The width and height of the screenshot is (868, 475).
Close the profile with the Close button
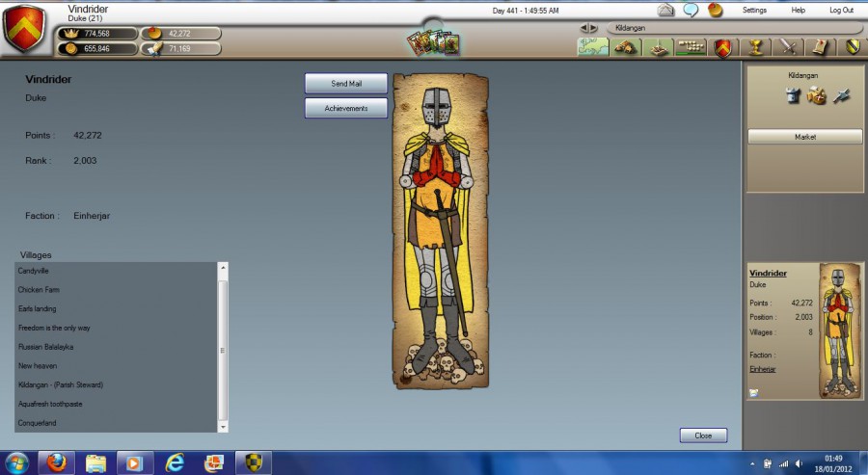pyautogui.click(x=703, y=435)
